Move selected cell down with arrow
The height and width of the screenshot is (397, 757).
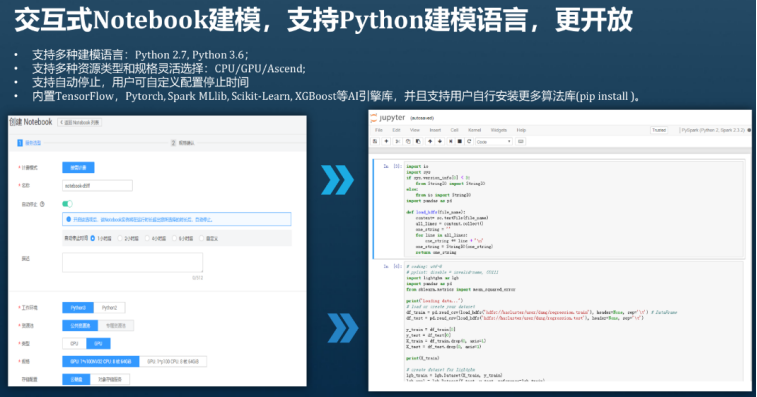point(440,142)
